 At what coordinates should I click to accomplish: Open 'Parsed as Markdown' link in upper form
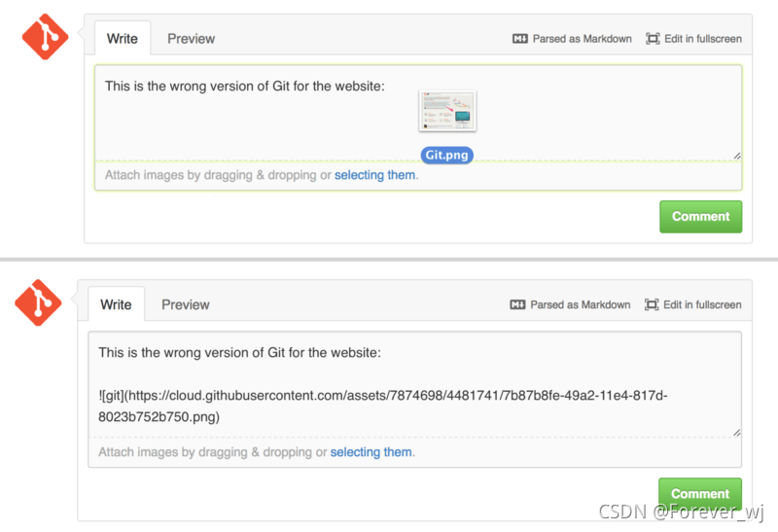582,39
